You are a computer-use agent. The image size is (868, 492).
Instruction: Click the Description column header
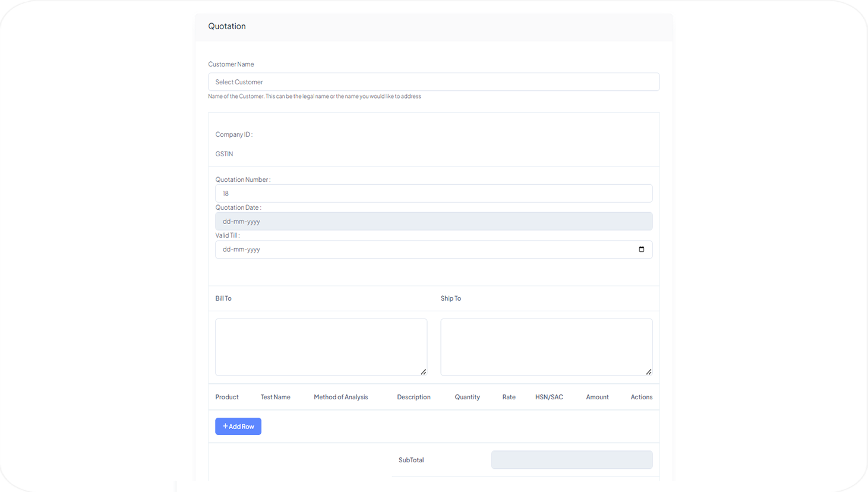click(414, 397)
